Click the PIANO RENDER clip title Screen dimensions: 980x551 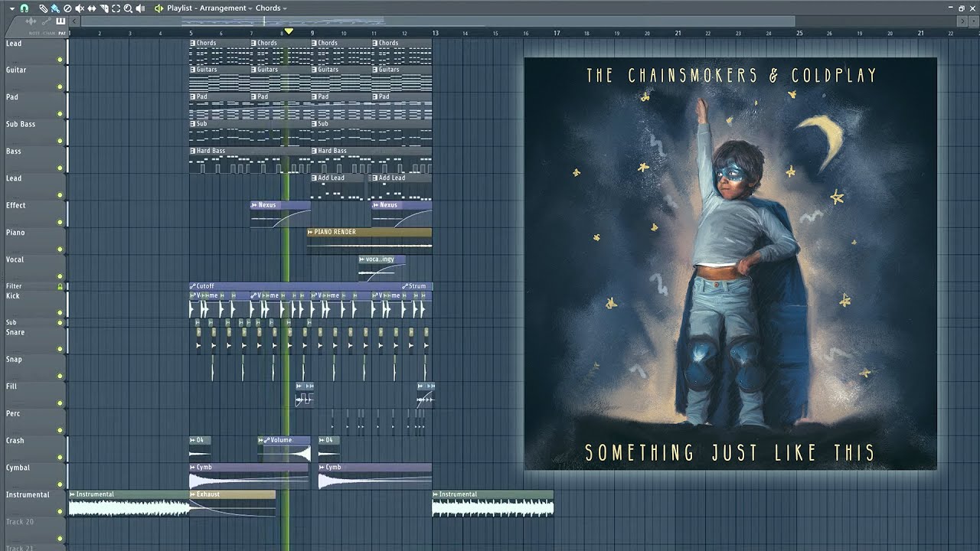click(x=335, y=232)
